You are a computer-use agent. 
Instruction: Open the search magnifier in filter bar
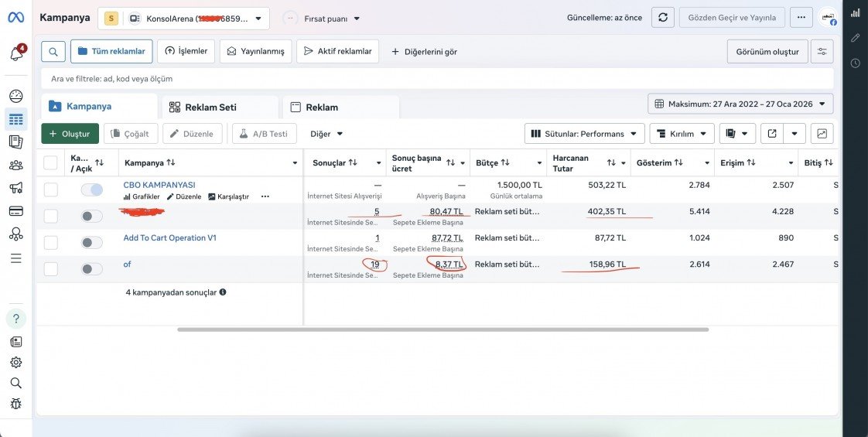point(53,52)
